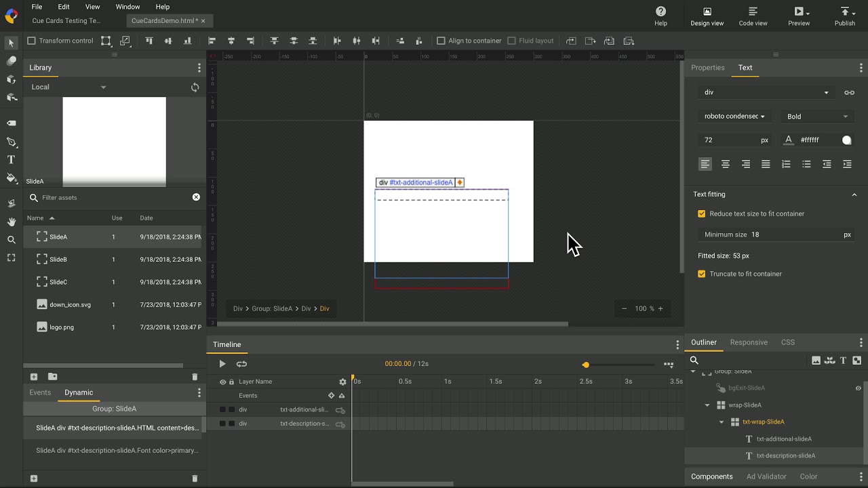Screen dimensions: 868x488
Task: Uncheck Reduce text size to fit container
Action: pyautogui.click(x=702, y=213)
